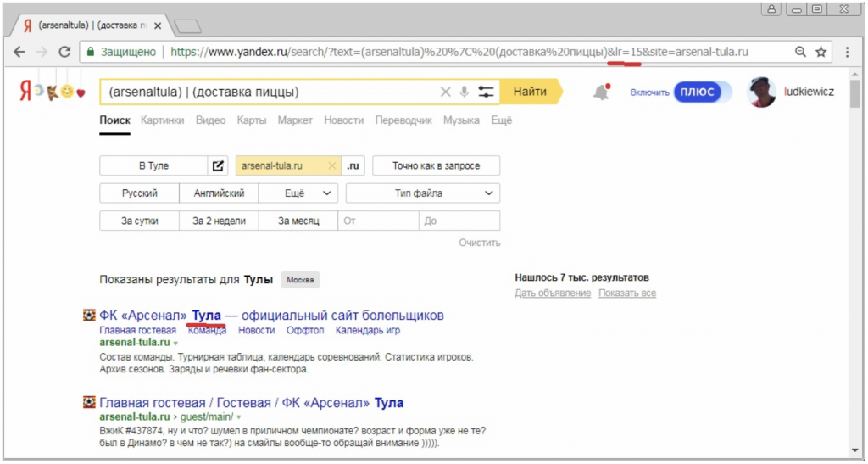Viewport: 868px width, 464px height.
Task: Expand the Ещё language dropdown
Action: [x=298, y=193]
